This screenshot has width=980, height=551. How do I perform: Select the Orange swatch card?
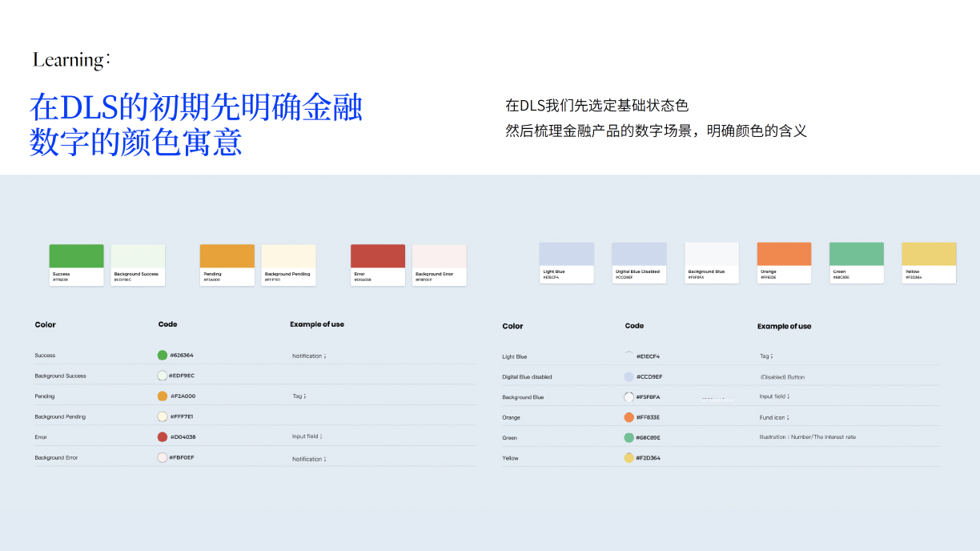pos(784,263)
